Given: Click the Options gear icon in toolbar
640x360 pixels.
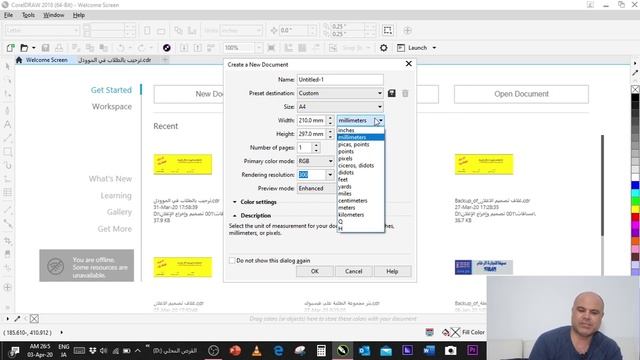Looking at the screenshot, I should (383, 48).
